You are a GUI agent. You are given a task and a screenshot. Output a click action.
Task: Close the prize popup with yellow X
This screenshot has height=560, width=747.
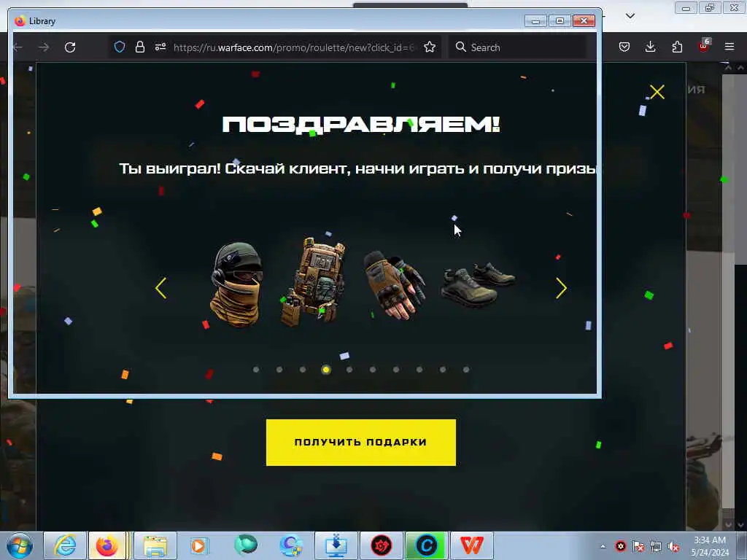657,92
